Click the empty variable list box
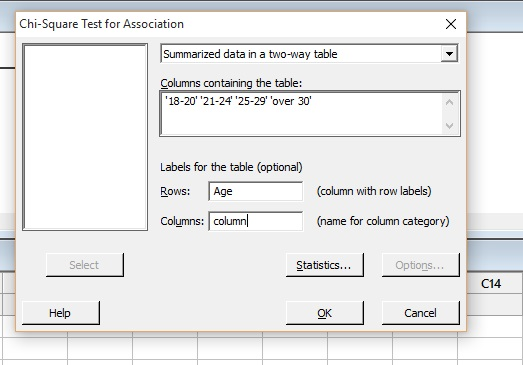The height and width of the screenshot is (365, 523). coord(85,137)
